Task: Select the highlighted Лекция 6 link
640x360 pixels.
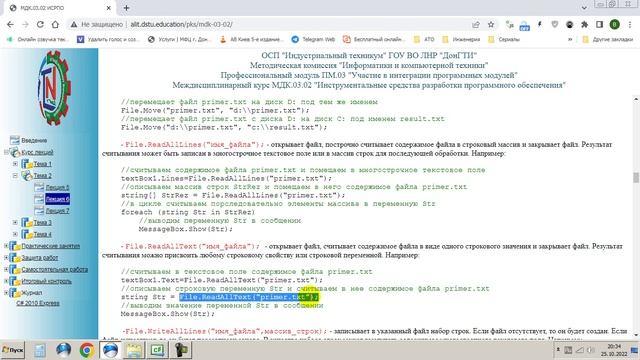Action: coord(57,199)
